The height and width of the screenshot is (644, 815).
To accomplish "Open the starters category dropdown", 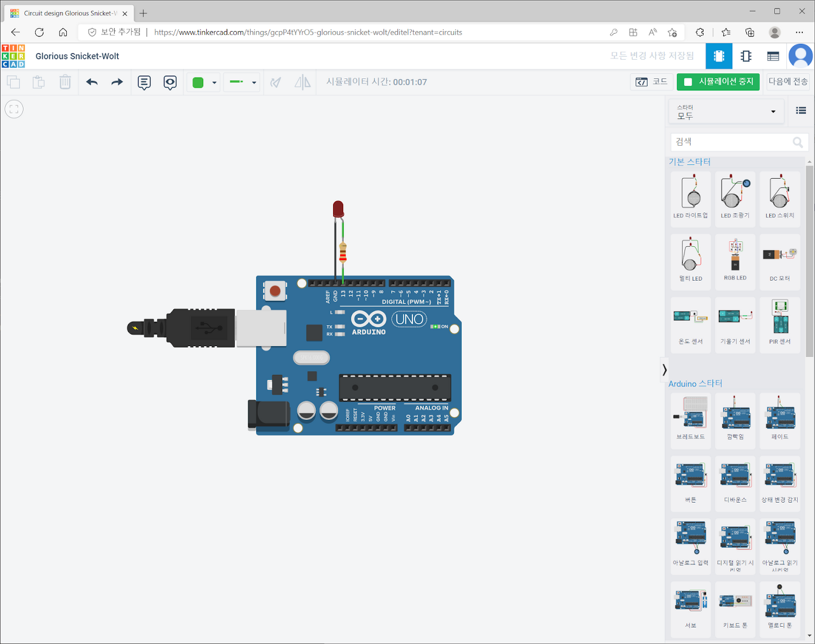I will point(726,112).
